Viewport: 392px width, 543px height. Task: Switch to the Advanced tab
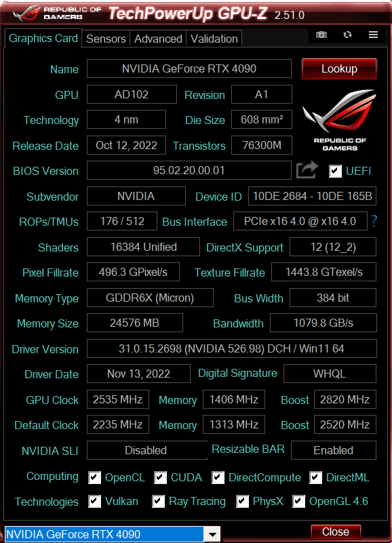tap(158, 39)
